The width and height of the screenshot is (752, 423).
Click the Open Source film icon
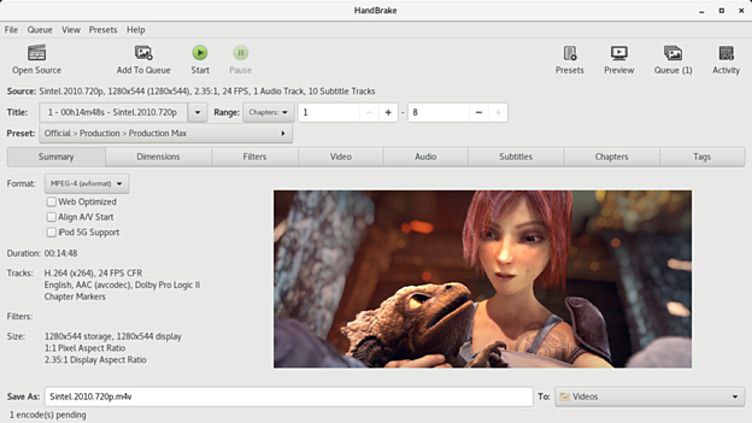click(37, 53)
